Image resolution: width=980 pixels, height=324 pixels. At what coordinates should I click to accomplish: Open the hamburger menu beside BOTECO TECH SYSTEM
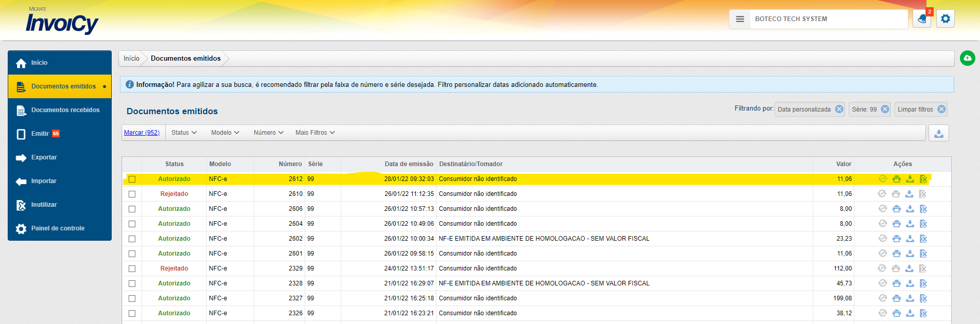tap(740, 19)
